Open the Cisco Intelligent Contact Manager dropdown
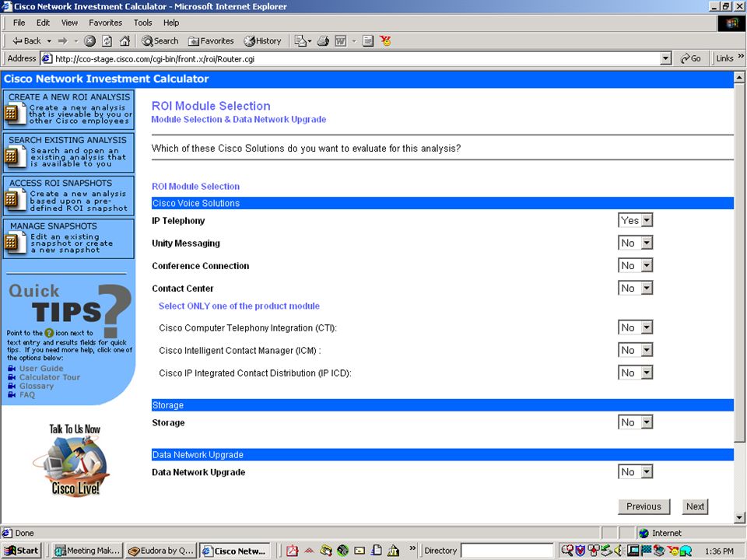 pyautogui.click(x=636, y=350)
